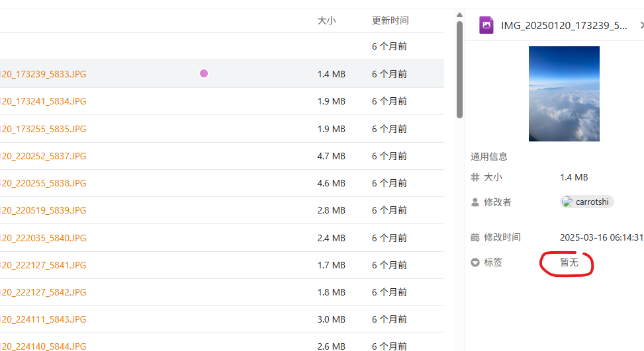Click the scroll-up arrow of the file list
This screenshot has width=644, height=351.
pyautogui.click(x=459, y=15)
